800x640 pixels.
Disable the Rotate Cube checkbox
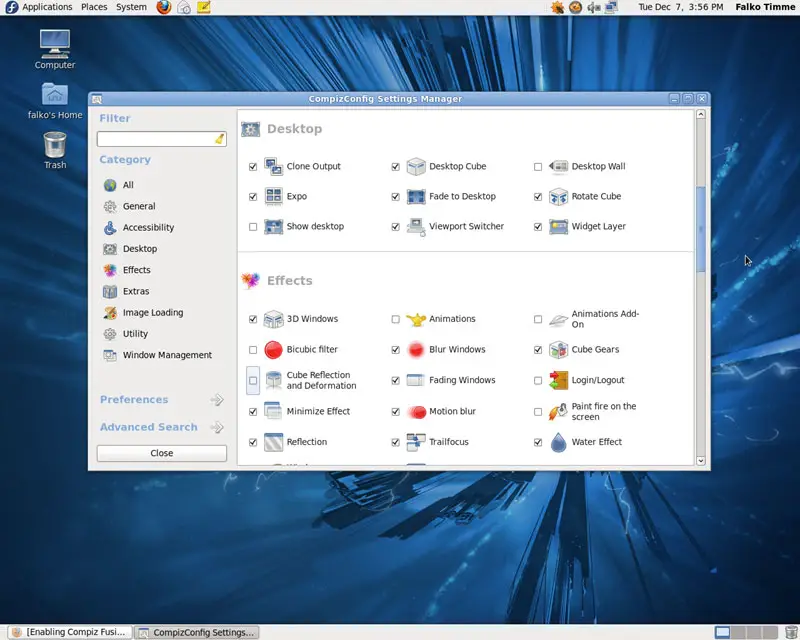(538, 197)
